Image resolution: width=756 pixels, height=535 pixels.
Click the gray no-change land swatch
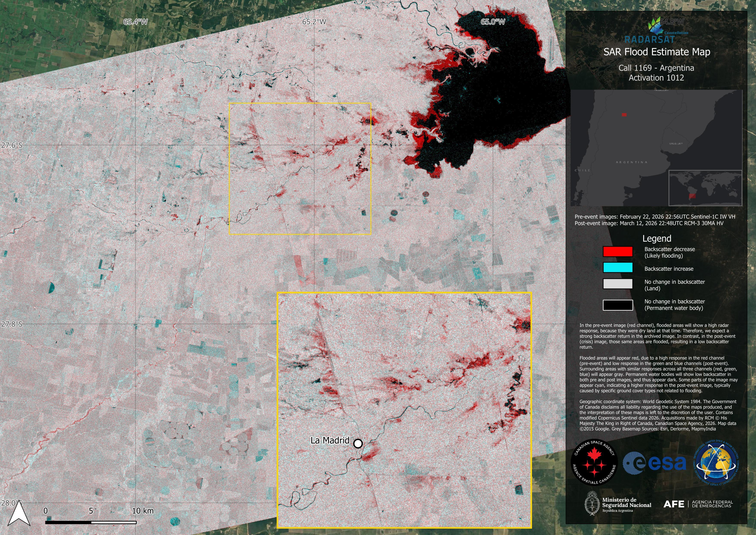pos(618,284)
